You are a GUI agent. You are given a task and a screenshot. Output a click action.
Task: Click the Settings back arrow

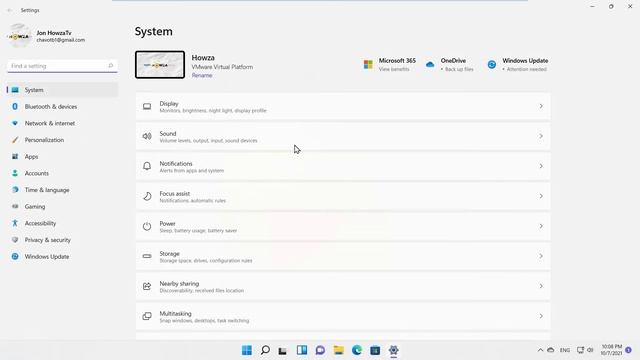click(x=10, y=10)
